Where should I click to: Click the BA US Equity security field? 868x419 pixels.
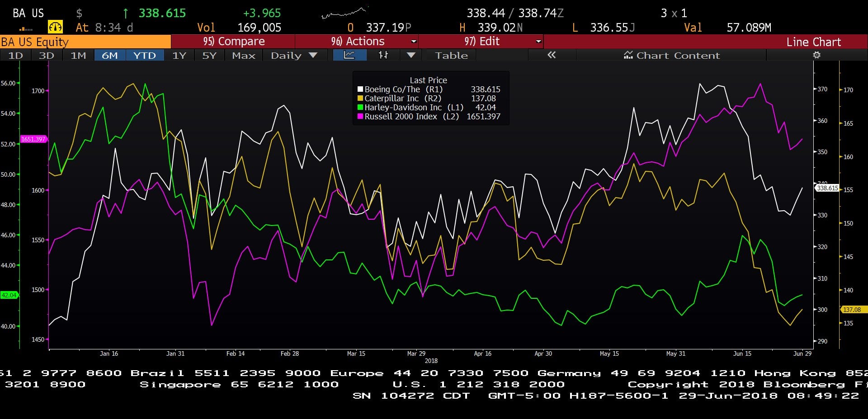(85, 42)
